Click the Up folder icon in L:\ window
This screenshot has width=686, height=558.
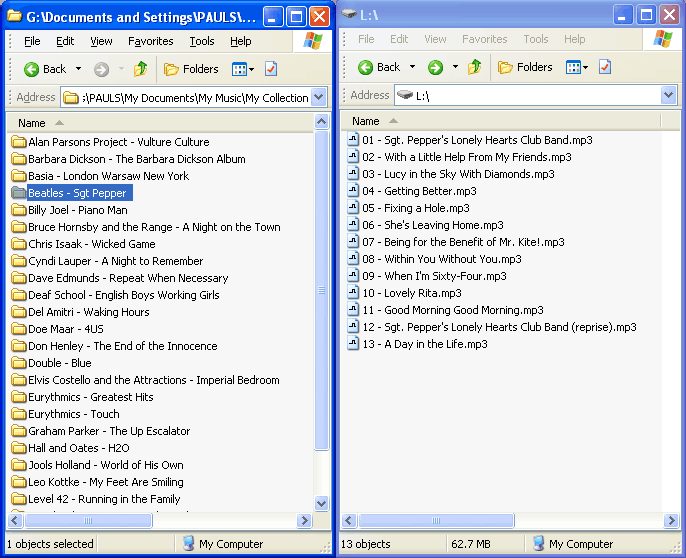click(x=474, y=67)
